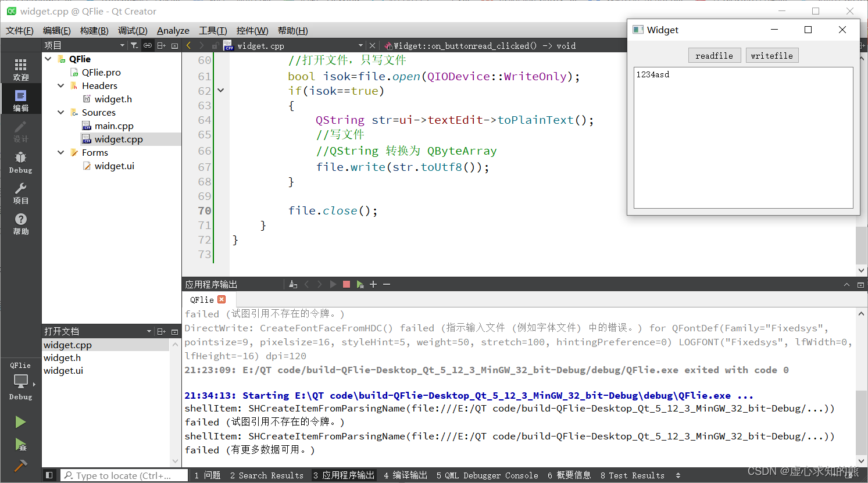This screenshot has height=483, width=868.
Task: Minimize the output pane with up chevron
Action: (846, 284)
